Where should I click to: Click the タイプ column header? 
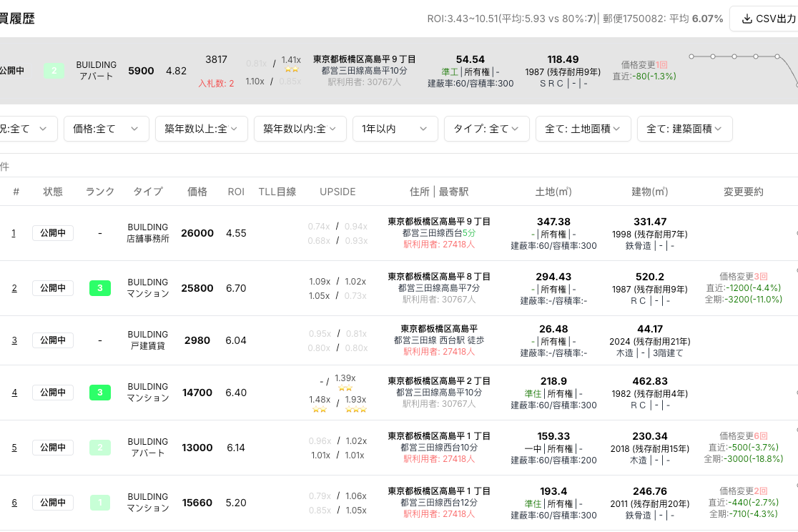(x=147, y=192)
